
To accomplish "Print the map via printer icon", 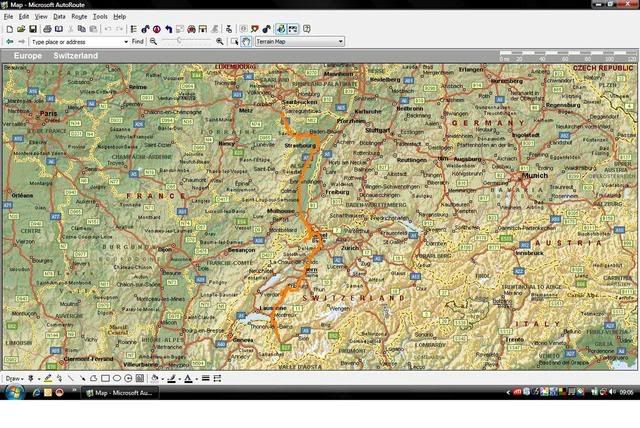I will (x=47, y=29).
